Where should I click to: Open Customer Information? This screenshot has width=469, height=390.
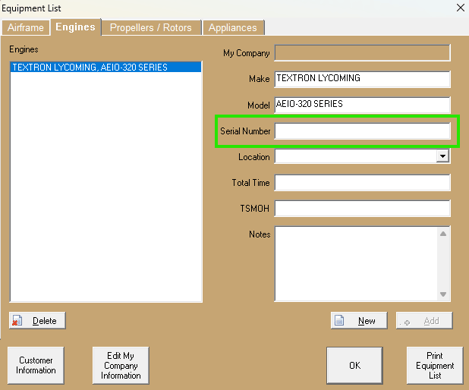(x=36, y=365)
